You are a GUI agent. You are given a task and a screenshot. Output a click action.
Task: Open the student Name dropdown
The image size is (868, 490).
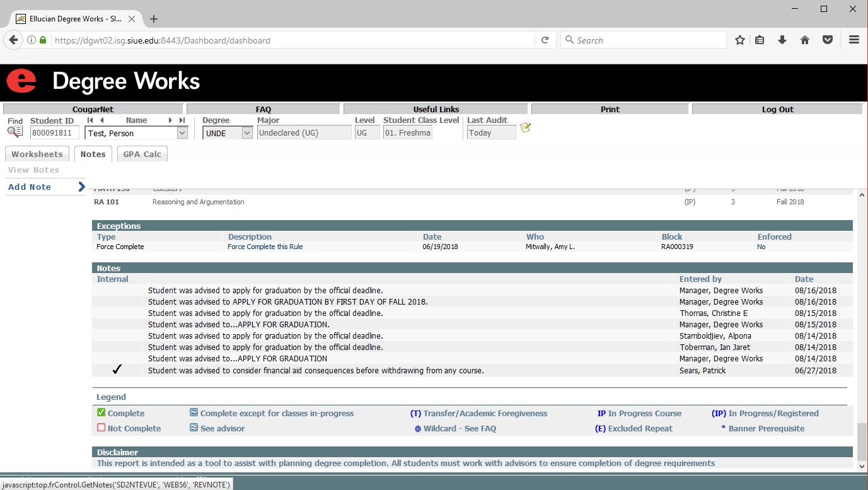(182, 133)
